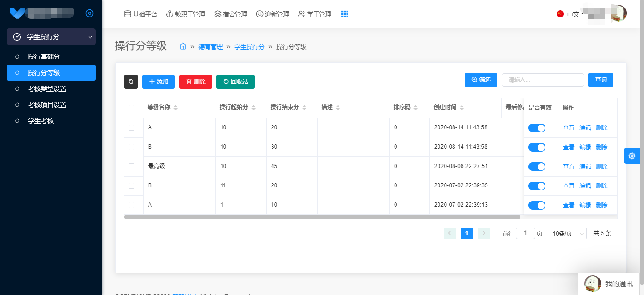
Task: Focus the go-to page number input
Action: [525, 233]
